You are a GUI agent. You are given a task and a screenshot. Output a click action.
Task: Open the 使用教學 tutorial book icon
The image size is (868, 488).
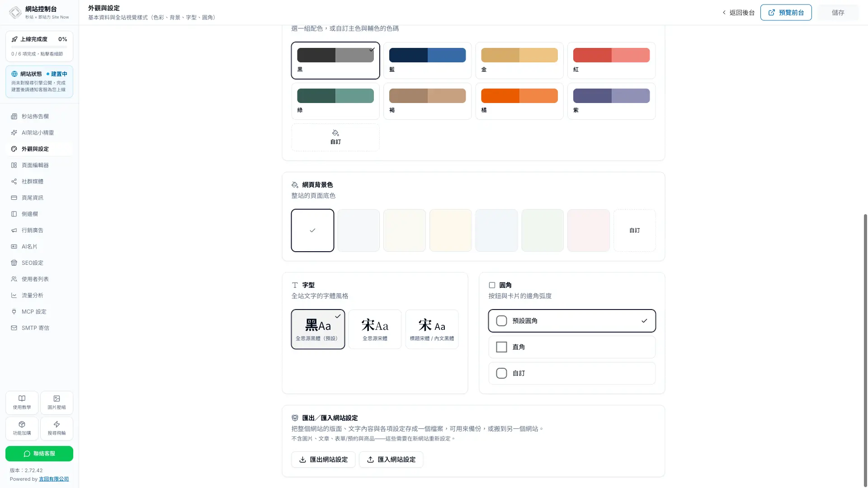tap(22, 399)
